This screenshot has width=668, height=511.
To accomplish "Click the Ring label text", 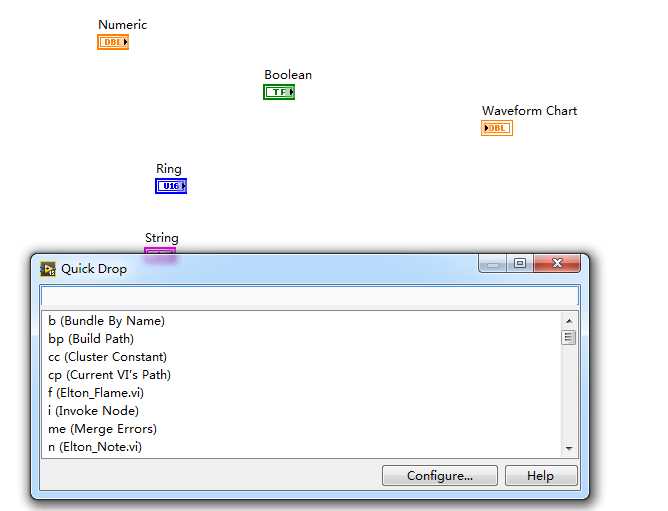I will (x=169, y=169).
